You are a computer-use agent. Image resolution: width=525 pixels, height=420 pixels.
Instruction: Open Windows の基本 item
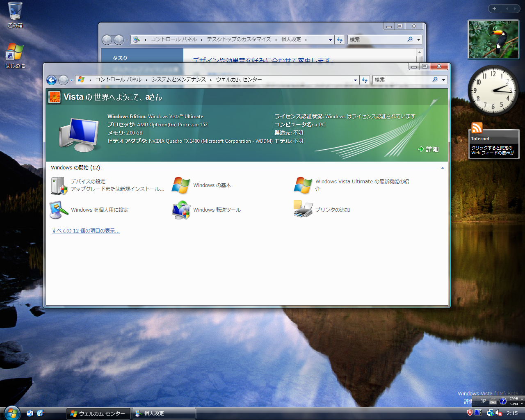(x=202, y=185)
